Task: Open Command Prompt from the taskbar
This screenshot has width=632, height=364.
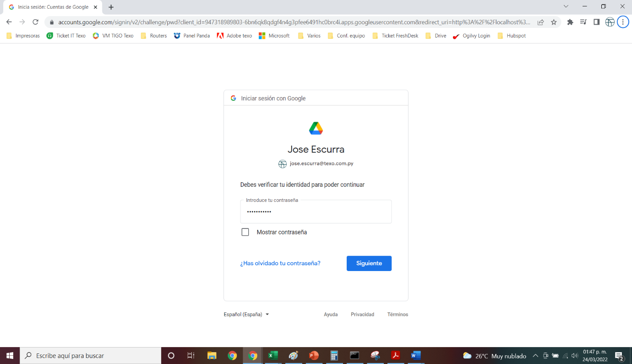Action: point(354,355)
